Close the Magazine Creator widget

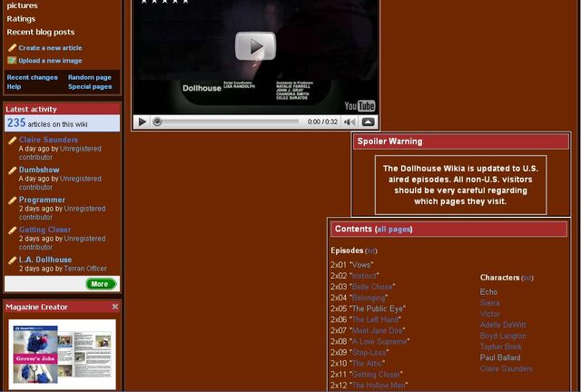click(x=115, y=307)
